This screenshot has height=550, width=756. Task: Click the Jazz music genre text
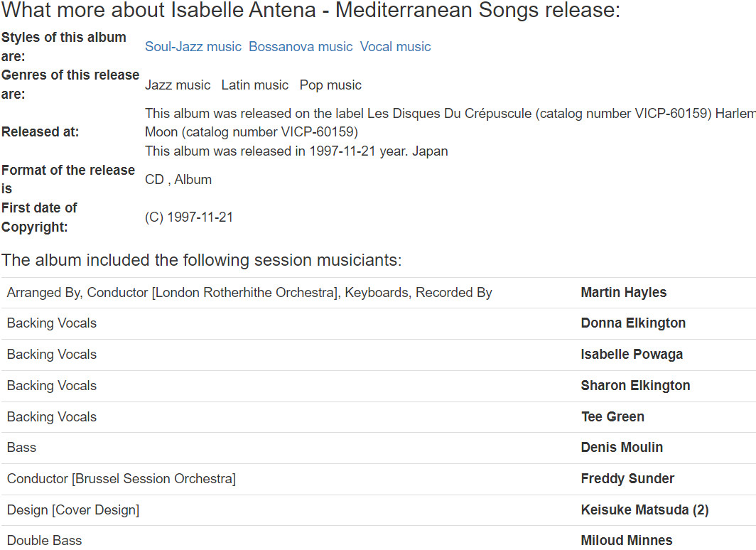pyautogui.click(x=178, y=85)
